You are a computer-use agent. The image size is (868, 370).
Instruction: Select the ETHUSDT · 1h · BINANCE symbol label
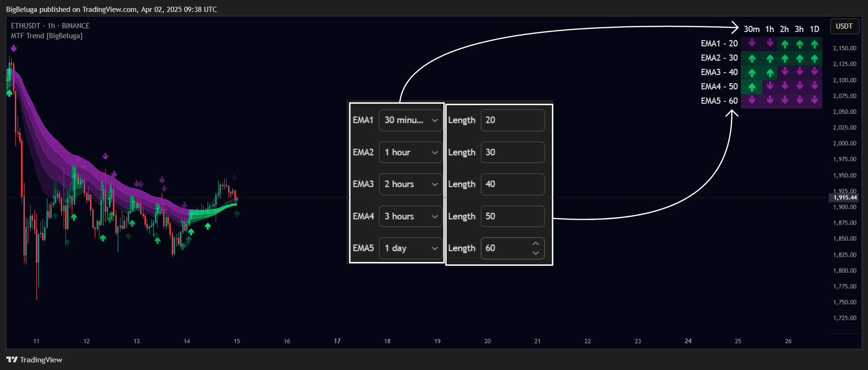(50, 26)
